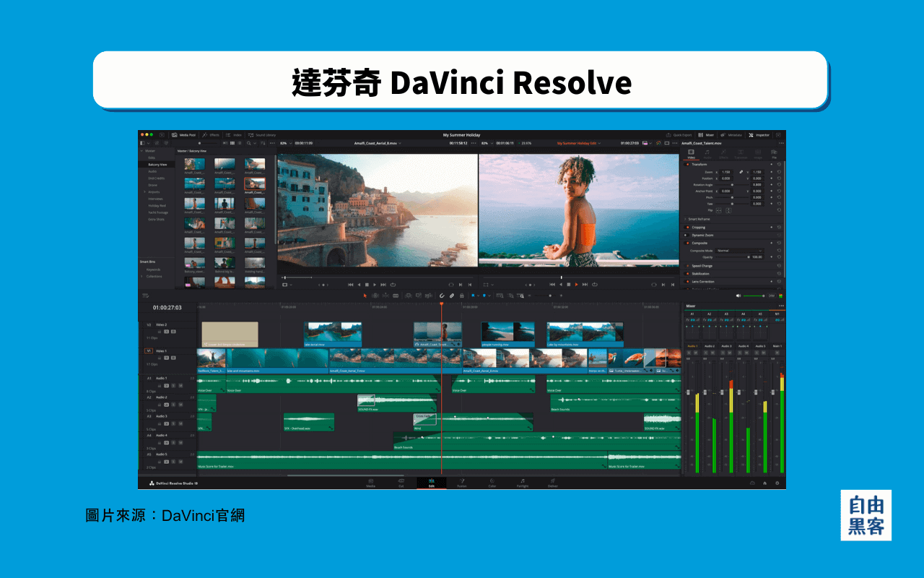Screen dimensions: 924x578
Task: Stop playback in the source viewer
Action: 367,285
